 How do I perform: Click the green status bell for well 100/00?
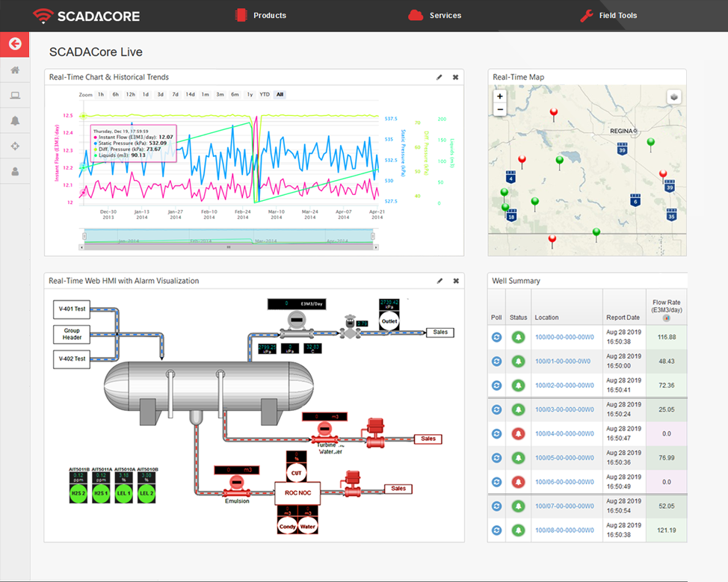point(518,337)
